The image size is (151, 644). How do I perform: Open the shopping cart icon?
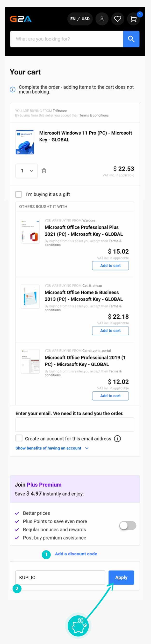coord(133,19)
